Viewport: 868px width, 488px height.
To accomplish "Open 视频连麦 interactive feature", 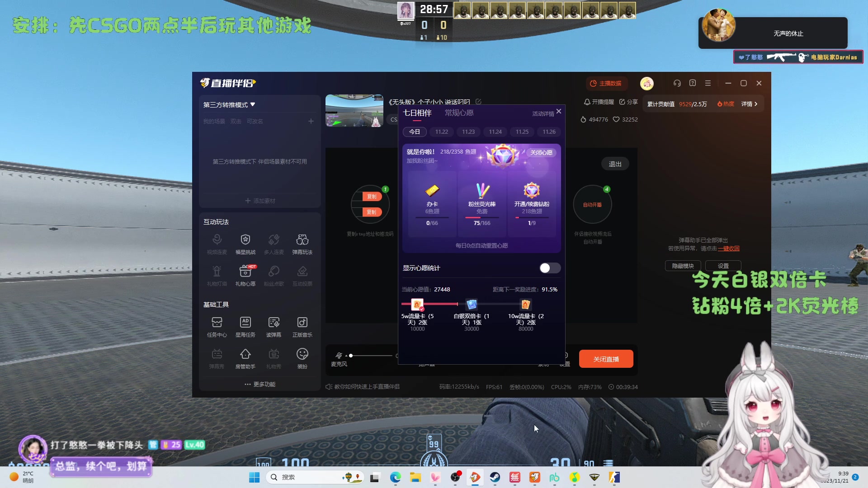I will pos(217,244).
